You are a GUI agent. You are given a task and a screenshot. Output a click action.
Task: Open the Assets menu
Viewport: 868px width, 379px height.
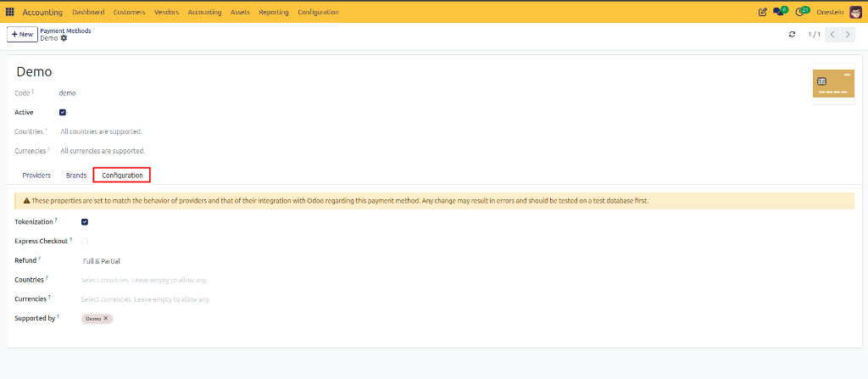click(x=240, y=12)
